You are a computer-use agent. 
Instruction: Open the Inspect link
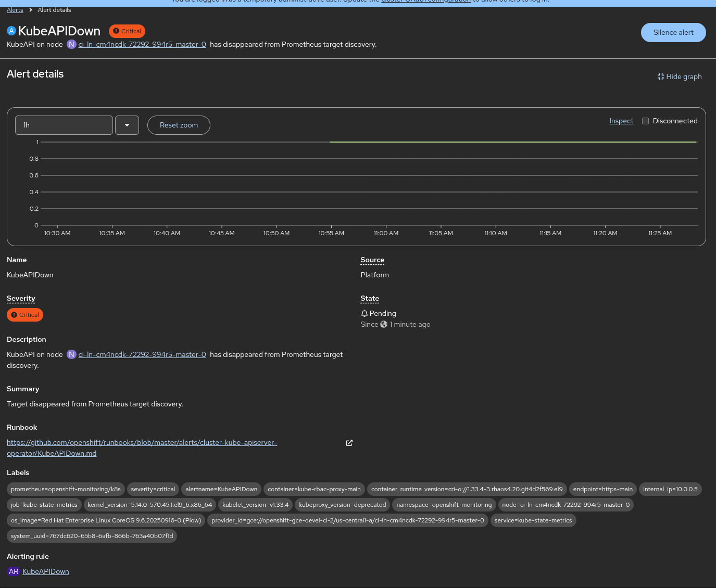(621, 121)
